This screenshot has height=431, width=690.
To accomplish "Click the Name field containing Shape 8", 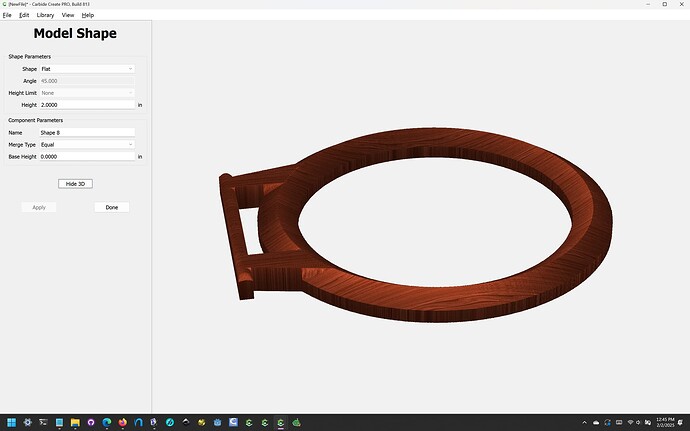I will [87, 133].
